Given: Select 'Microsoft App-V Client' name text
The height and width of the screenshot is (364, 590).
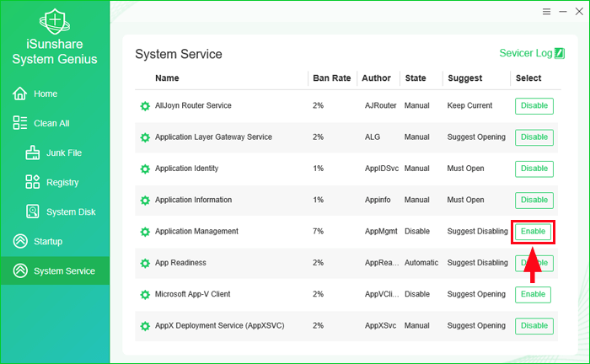Looking at the screenshot, I should click(x=193, y=294).
